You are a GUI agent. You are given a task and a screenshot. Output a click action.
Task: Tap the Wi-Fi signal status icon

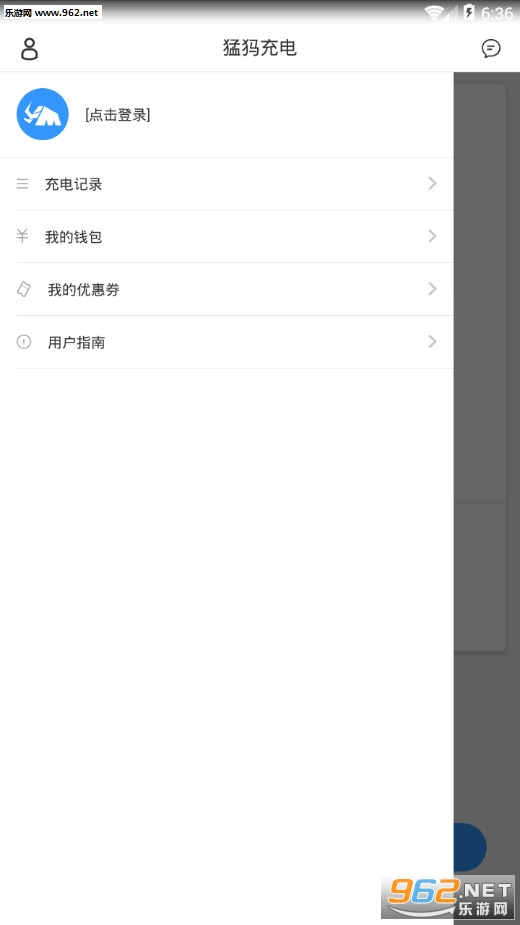(437, 12)
